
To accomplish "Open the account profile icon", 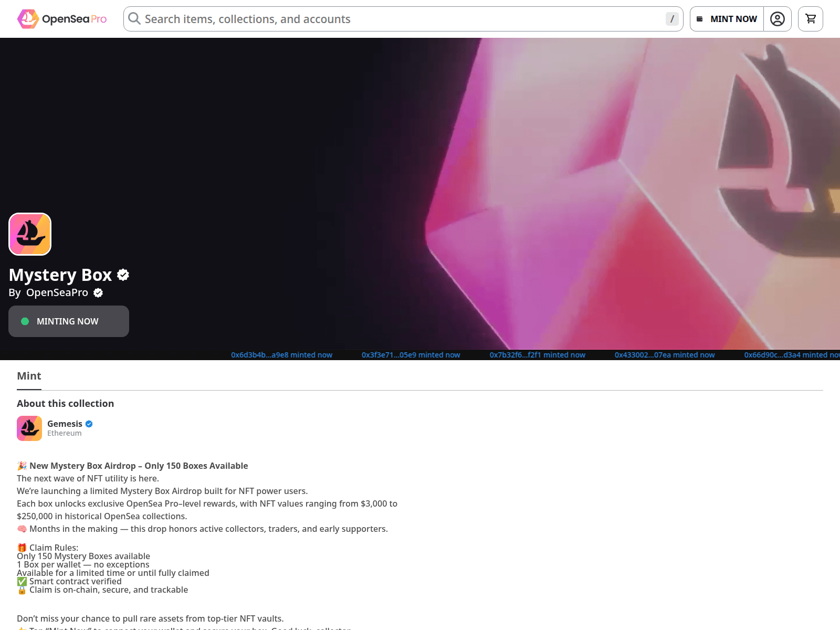I will point(778,19).
